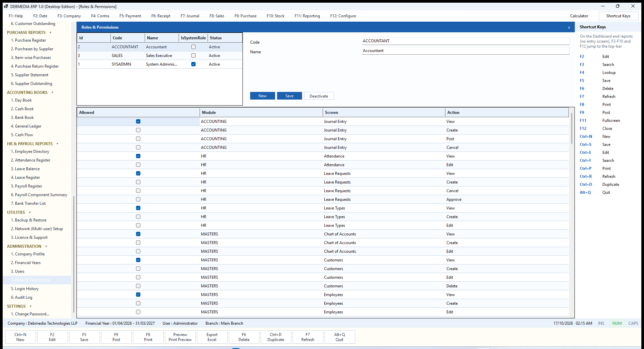Collapse the SETTINGS section arrow
644x349 pixels.
click(x=31, y=306)
